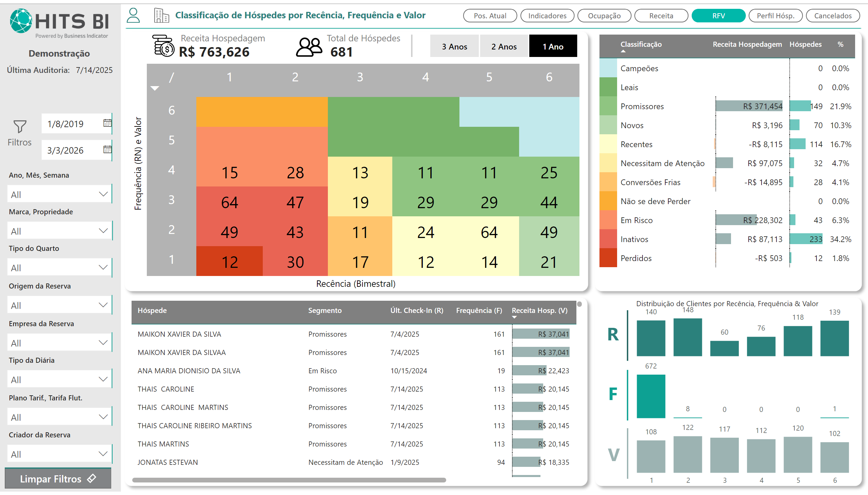This screenshot has height=495, width=868.
Task: Select the 1 Ano period option
Action: [552, 46]
